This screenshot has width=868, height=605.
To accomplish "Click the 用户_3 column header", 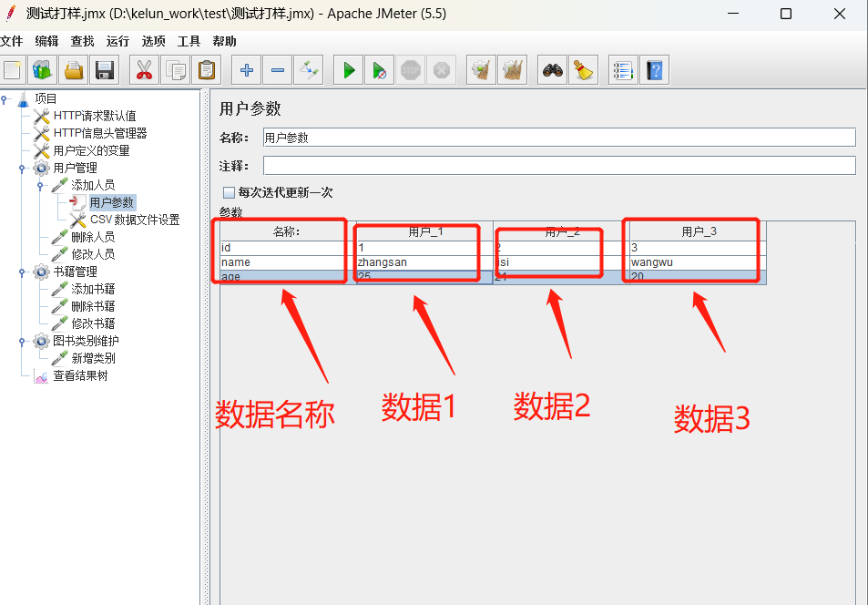I will [698, 231].
